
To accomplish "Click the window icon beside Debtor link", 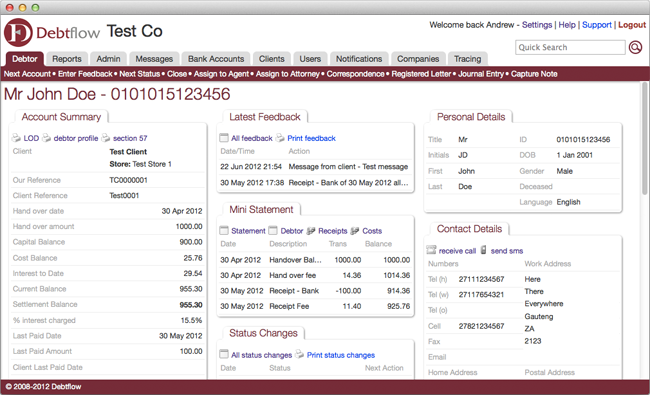I will [x=273, y=230].
